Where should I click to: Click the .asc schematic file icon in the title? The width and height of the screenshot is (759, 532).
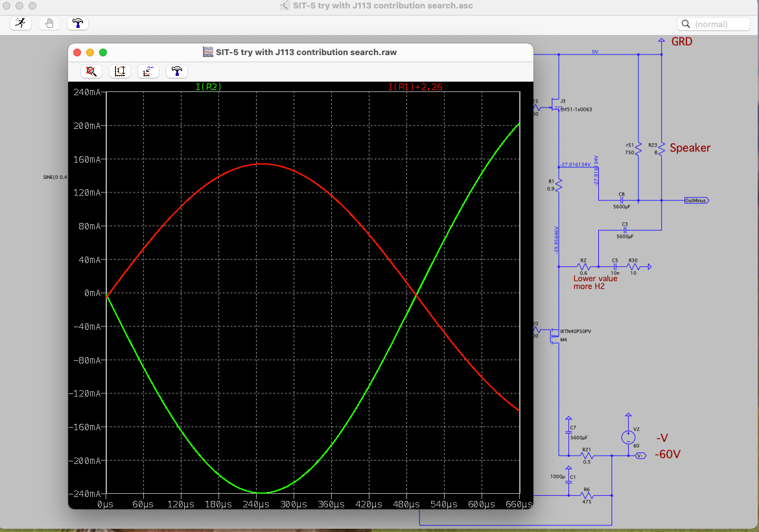click(285, 6)
